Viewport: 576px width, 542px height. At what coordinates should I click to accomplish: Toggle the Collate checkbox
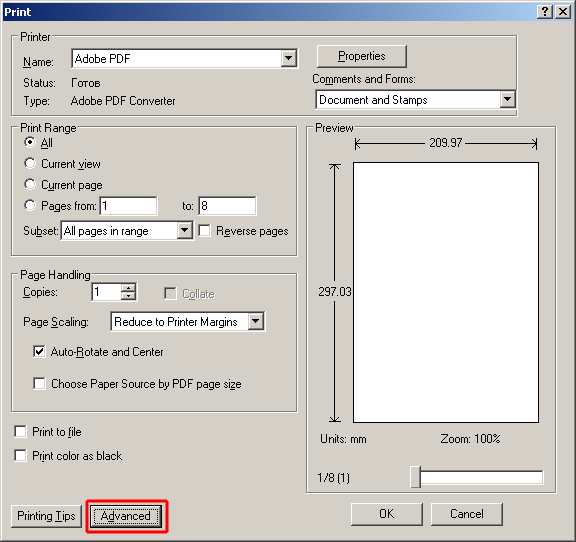[170, 294]
